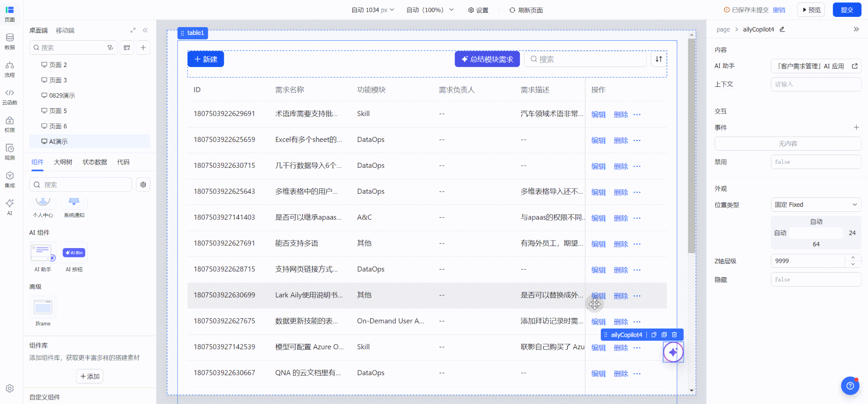868x404 pixels.
Task: Click the page search filter icon
Action: (110, 48)
